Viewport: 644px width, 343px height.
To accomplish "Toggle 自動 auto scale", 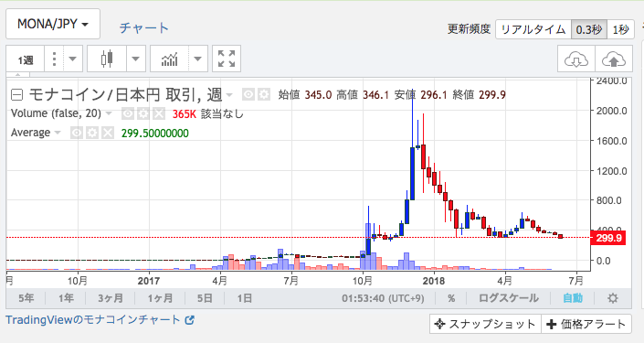I will tap(573, 298).
